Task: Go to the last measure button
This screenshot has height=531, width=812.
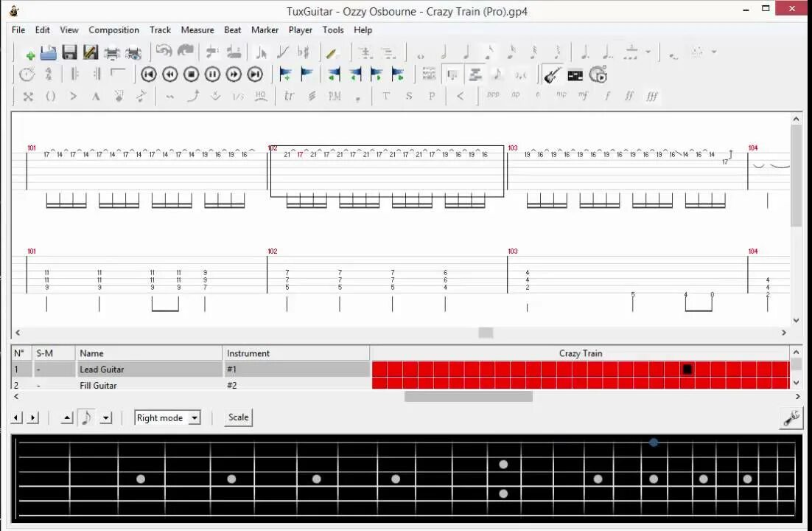Action: coord(255,74)
